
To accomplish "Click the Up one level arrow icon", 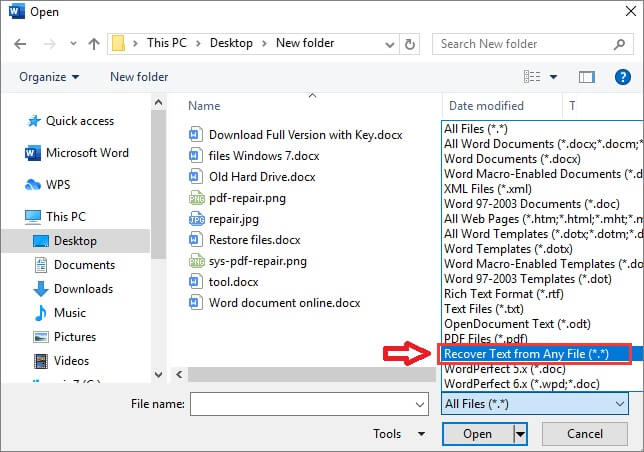I will pos(93,44).
